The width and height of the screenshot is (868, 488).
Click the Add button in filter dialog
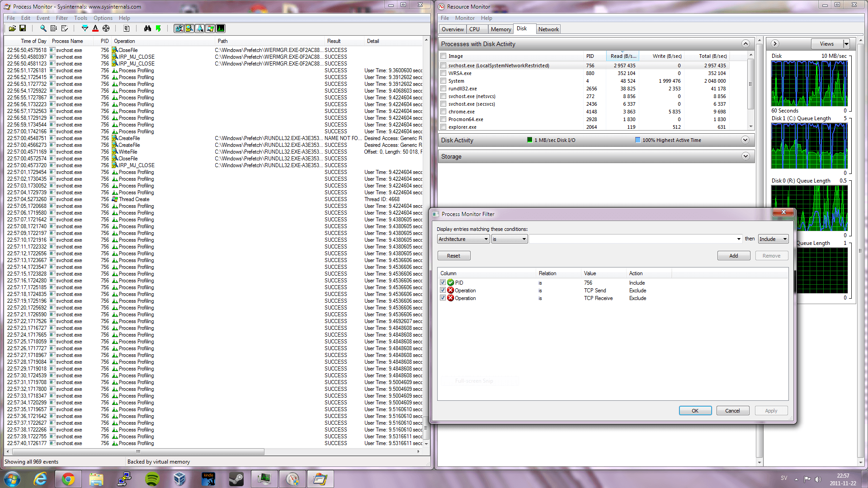(x=734, y=256)
